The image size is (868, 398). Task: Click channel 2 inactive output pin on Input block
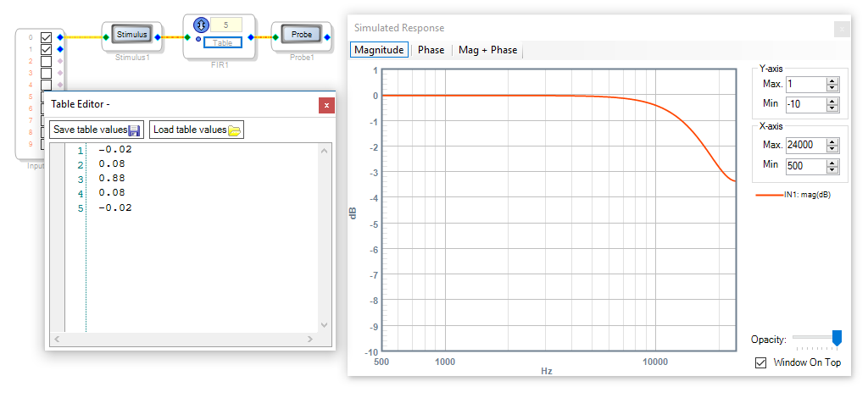(60, 61)
